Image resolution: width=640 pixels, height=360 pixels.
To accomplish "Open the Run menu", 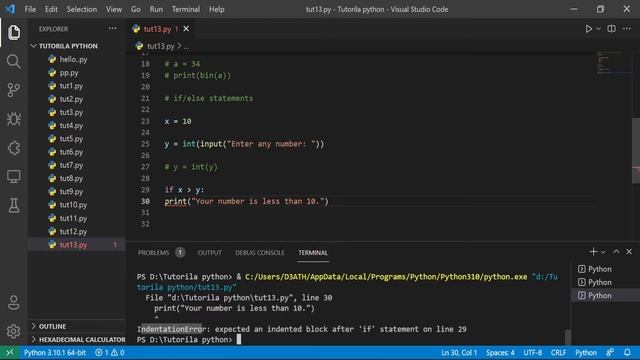I will click(156, 9).
